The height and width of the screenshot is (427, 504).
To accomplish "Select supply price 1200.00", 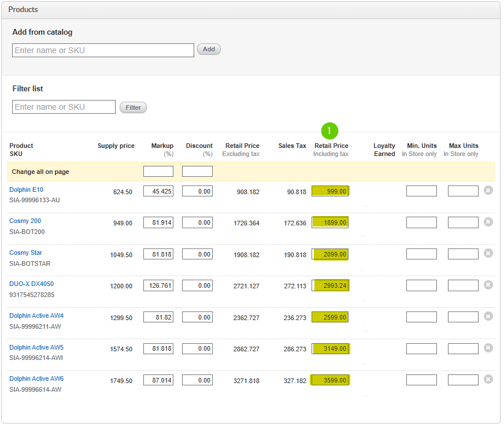I will tap(121, 286).
